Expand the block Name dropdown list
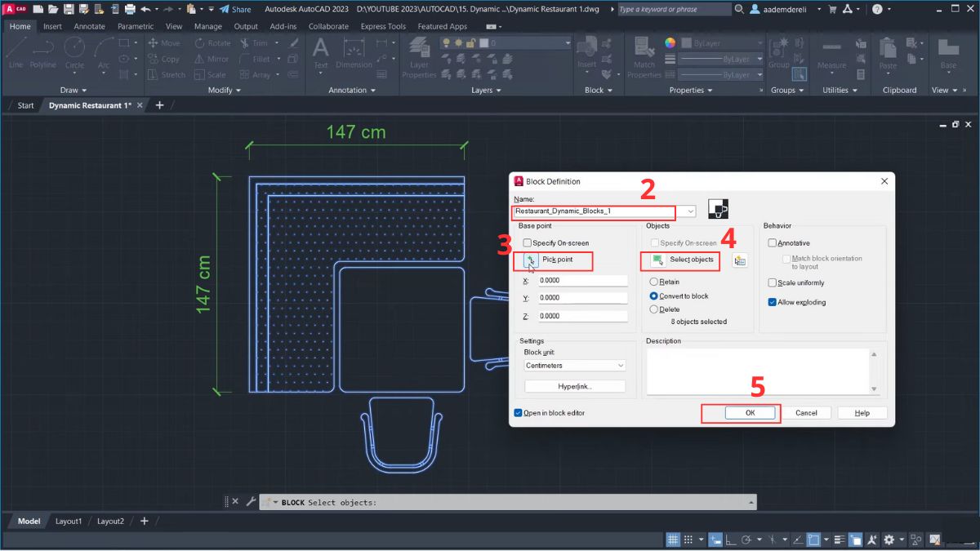Screen dimensions: 980x551 click(688, 212)
